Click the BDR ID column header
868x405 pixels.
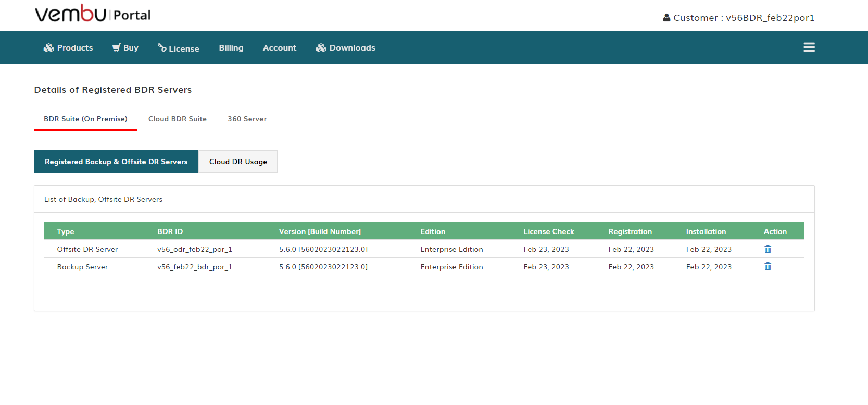170,231
